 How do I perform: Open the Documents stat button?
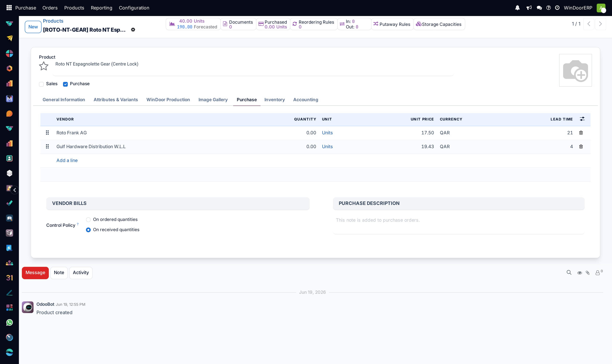[x=238, y=24]
